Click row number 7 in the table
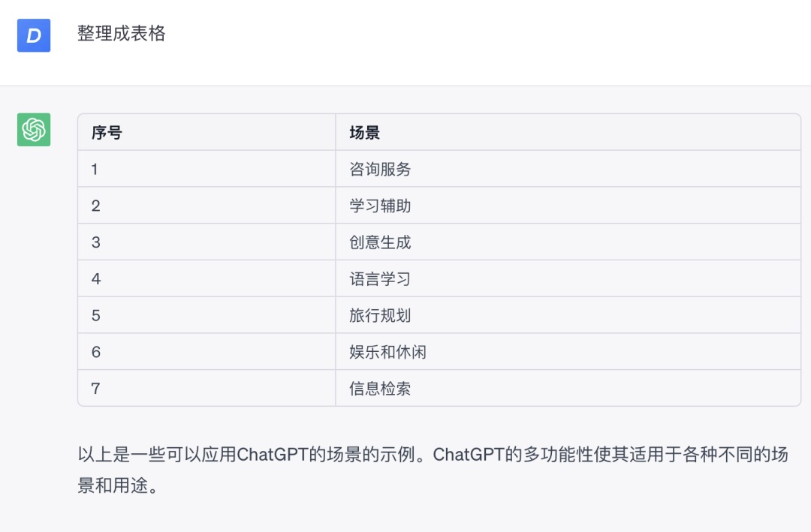Image resolution: width=811 pixels, height=532 pixels. [x=95, y=389]
